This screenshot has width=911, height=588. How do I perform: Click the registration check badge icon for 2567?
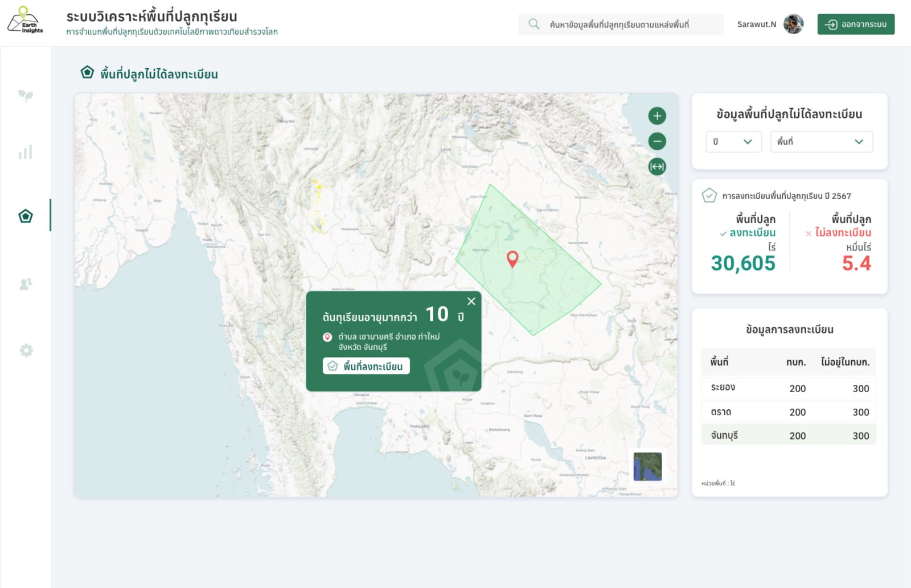pyautogui.click(x=709, y=196)
